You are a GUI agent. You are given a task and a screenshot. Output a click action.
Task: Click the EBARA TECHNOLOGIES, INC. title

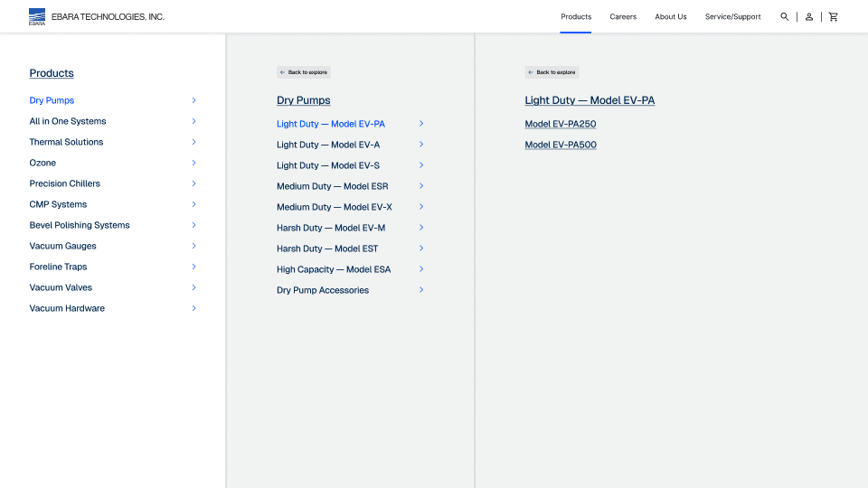pyautogui.click(x=108, y=17)
